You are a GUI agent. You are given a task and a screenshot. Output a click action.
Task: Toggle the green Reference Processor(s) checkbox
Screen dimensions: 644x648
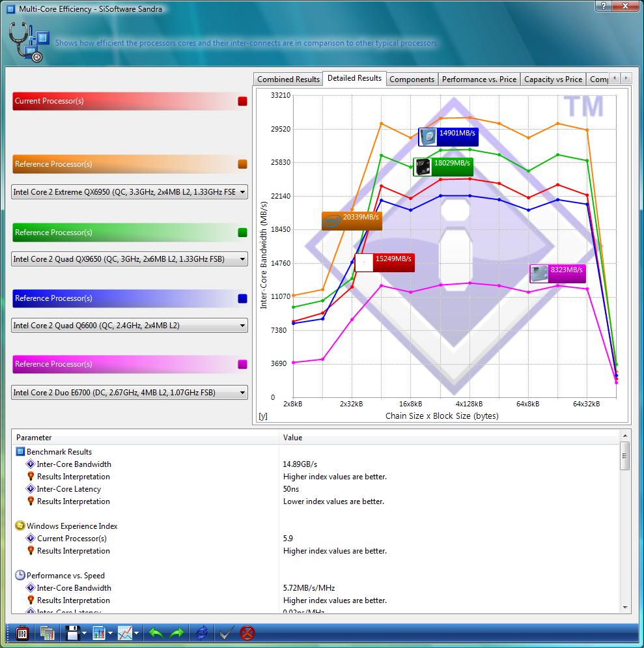[x=242, y=232]
